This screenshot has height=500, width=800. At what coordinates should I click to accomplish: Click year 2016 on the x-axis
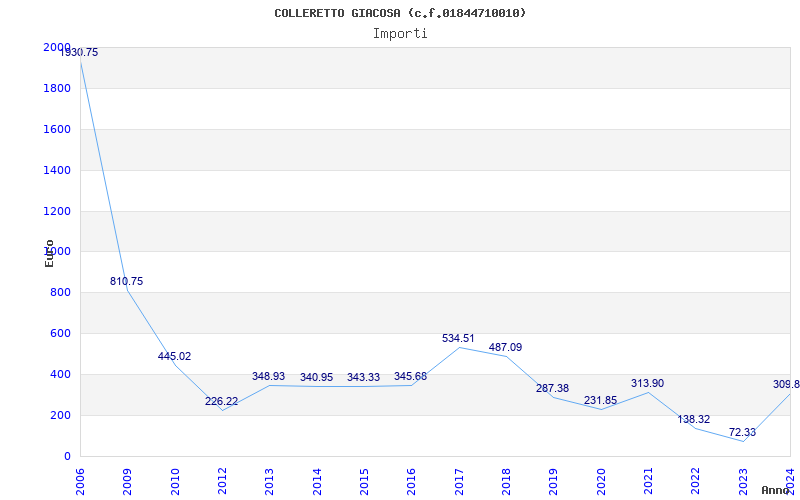pyautogui.click(x=412, y=481)
